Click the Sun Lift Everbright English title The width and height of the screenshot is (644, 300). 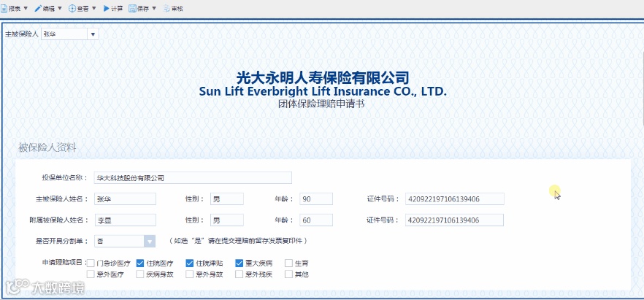(x=323, y=91)
